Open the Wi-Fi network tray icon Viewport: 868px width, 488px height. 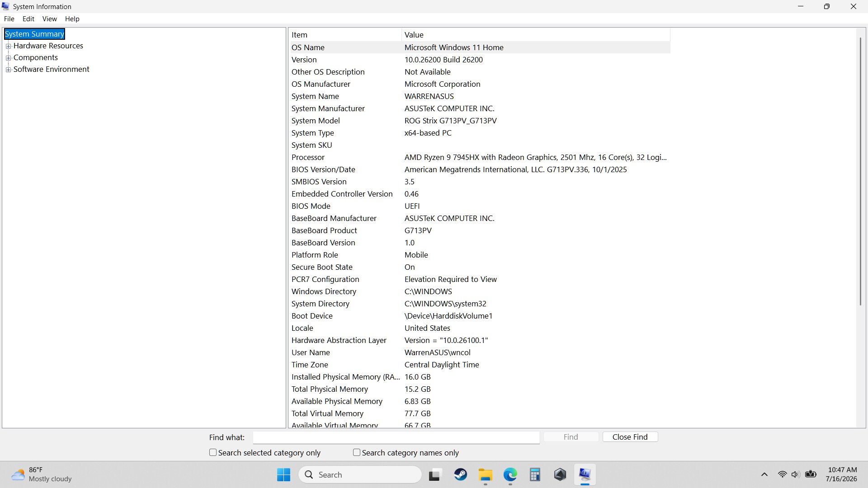pos(782,474)
